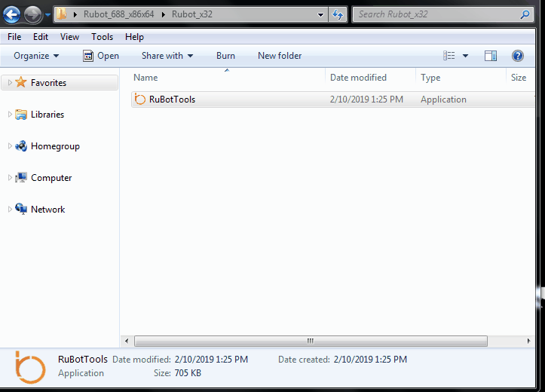Viewport: 545px width, 392px height.
Task: Select Libraries in the navigation pane
Action: click(47, 115)
